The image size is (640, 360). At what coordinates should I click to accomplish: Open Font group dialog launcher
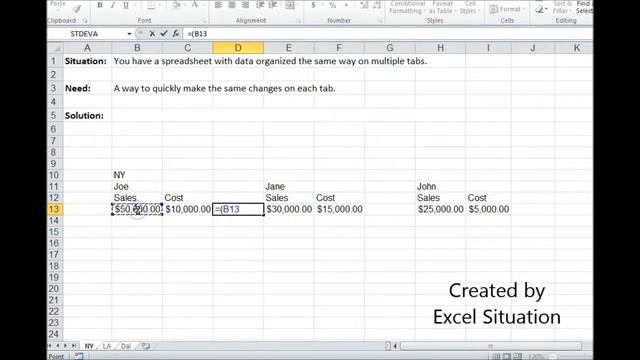point(204,21)
